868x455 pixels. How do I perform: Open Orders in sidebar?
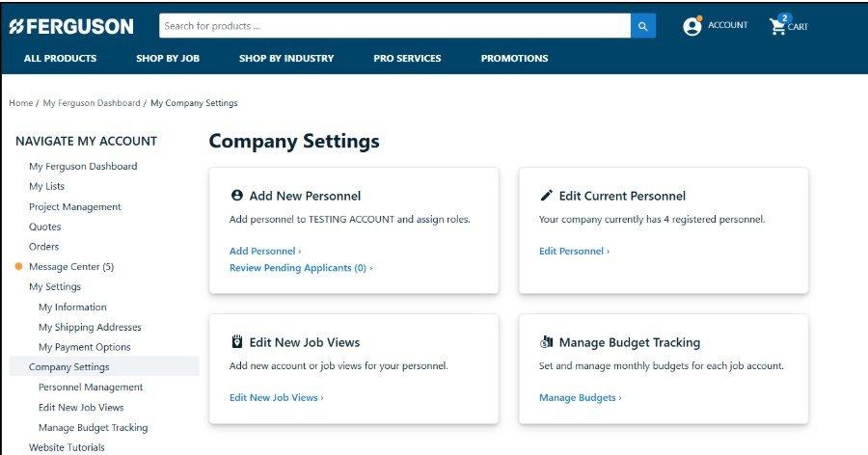tap(43, 247)
